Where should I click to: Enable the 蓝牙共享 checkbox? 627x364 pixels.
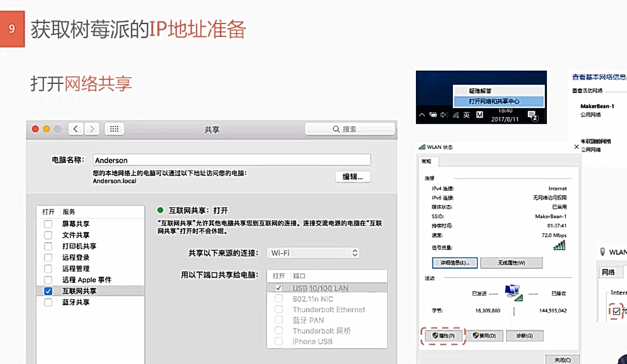pos(48,303)
